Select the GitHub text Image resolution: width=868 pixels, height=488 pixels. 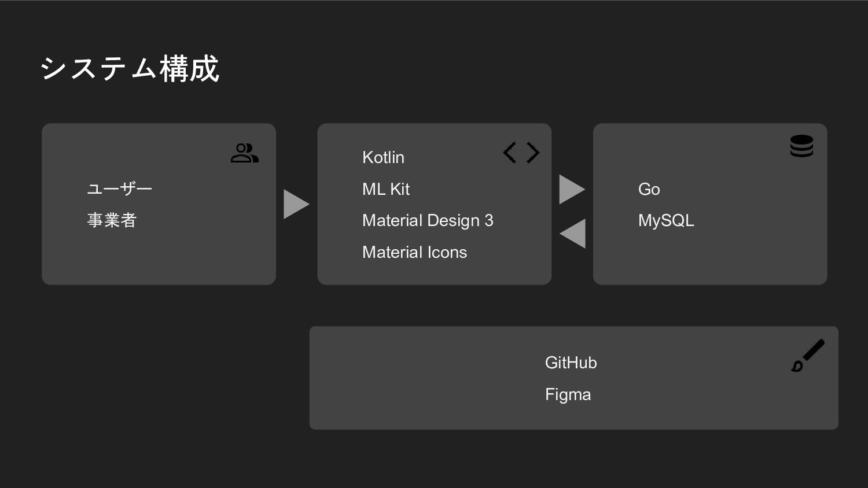(571, 363)
